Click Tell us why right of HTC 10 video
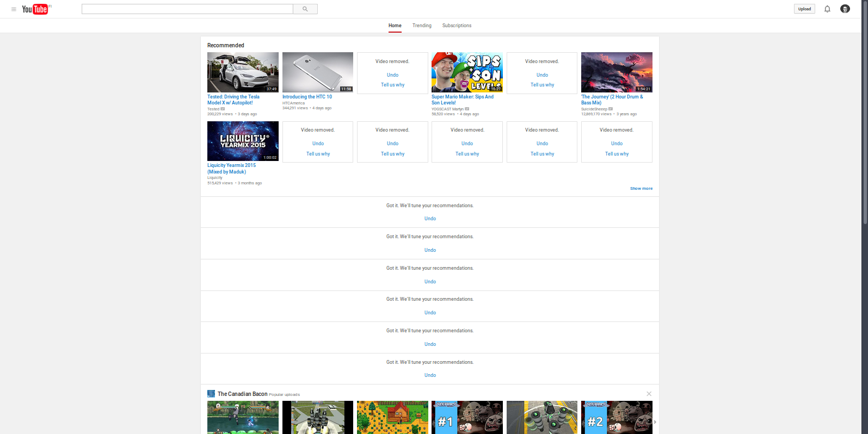The image size is (868, 434). (392, 85)
